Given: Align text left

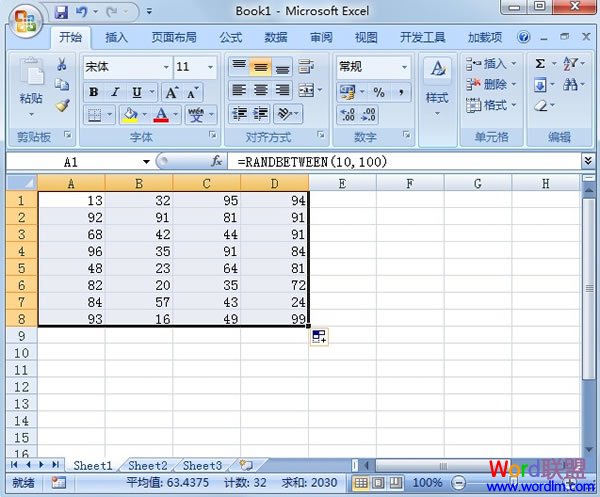Looking at the screenshot, I should tap(240, 90).
